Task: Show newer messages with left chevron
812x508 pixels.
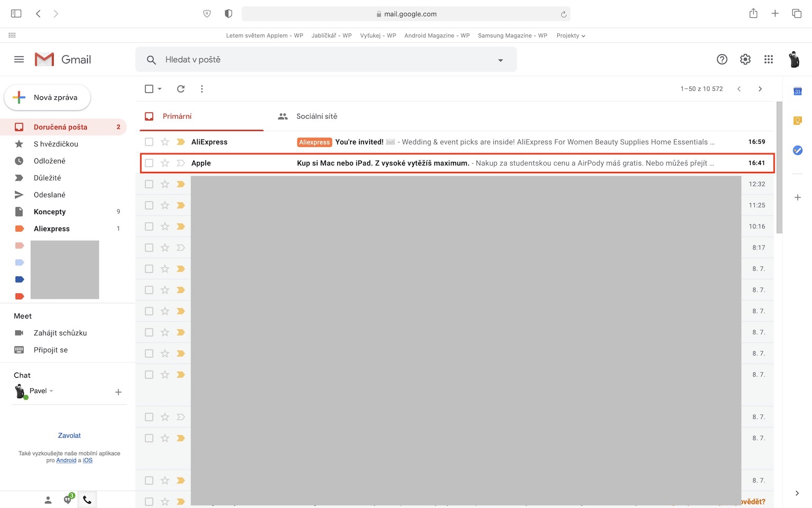Action: (x=739, y=89)
